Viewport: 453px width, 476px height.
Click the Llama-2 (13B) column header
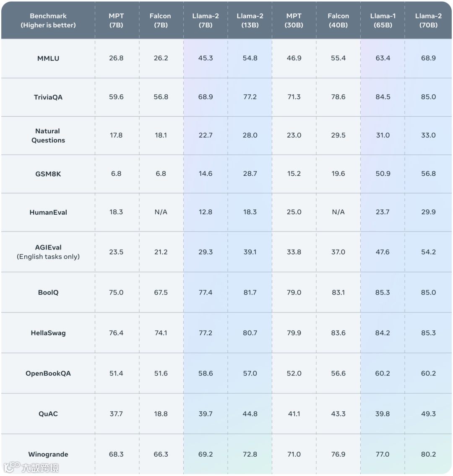point(250,21)
